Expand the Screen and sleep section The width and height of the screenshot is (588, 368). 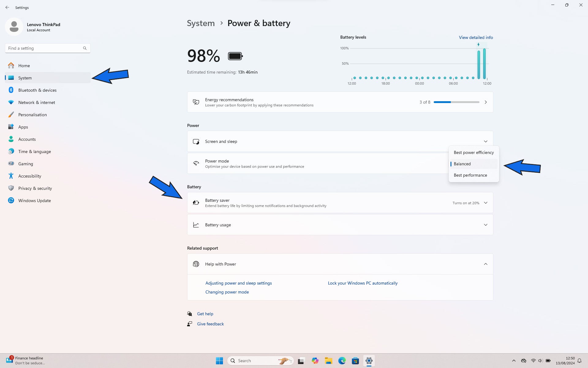(x=485, y=141)
